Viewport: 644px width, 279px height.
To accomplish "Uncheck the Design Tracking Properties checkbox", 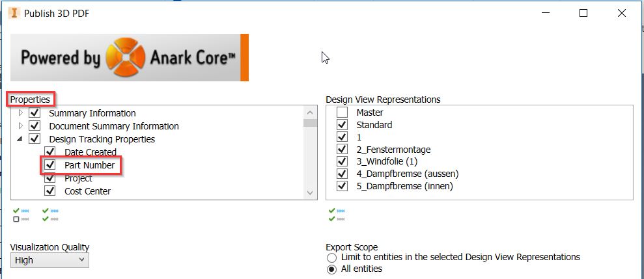I will [35, 139].
